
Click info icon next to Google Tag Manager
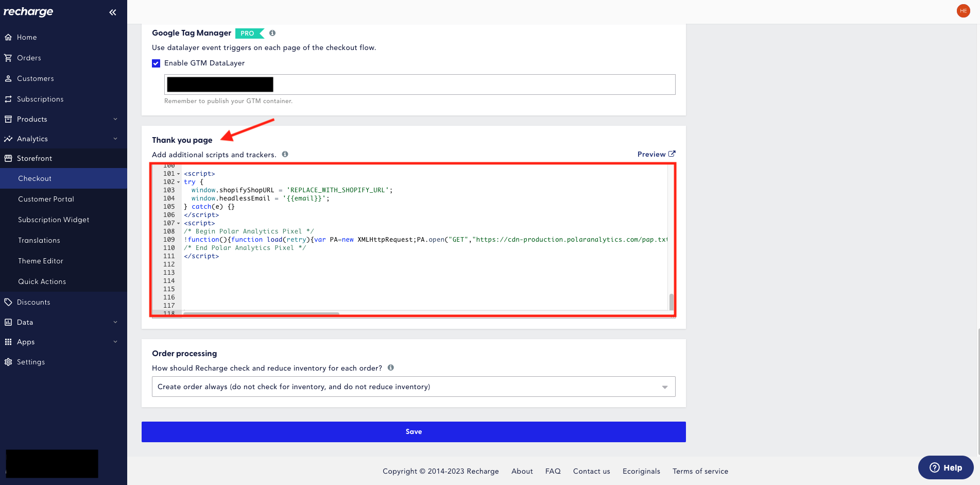272,33
